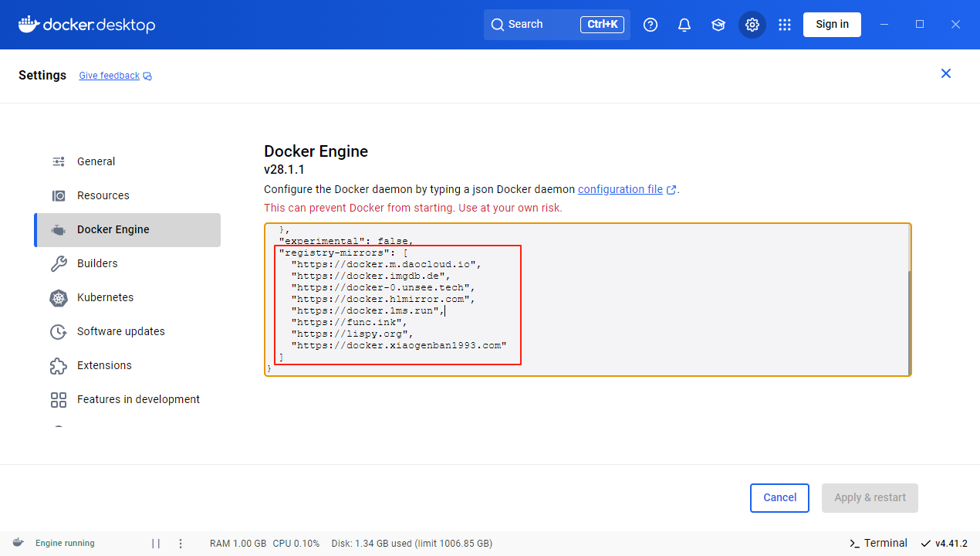Click the Cancel button

[x=779, y=497]
